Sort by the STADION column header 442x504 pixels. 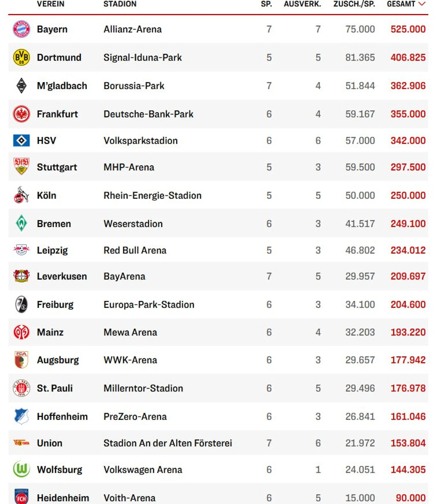[120, 4]
